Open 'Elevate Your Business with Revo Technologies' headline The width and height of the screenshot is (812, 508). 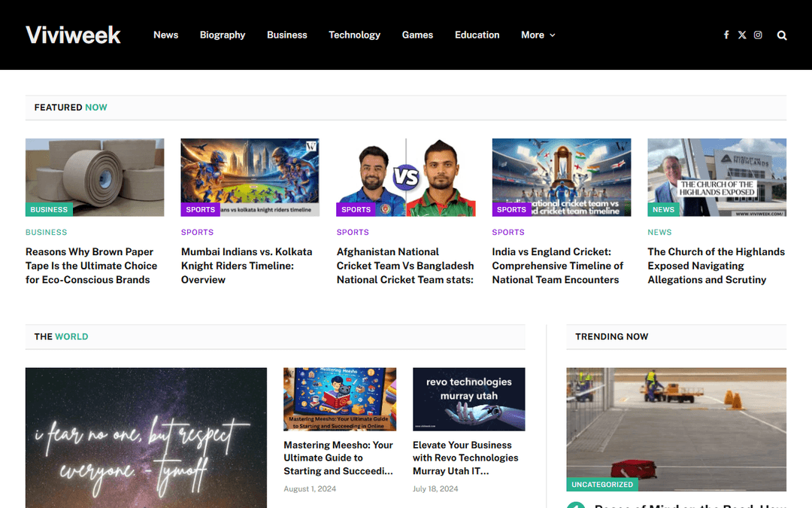coord(465,458)
